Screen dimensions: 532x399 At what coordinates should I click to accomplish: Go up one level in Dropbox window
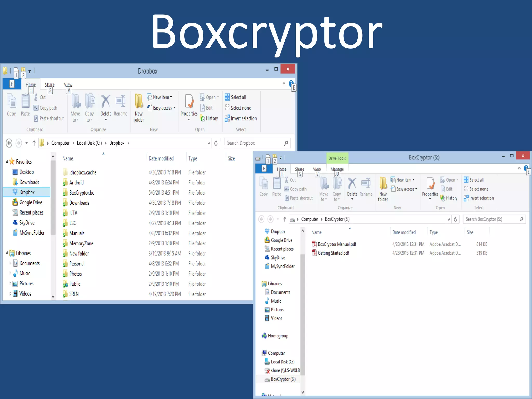coord(34,143)
